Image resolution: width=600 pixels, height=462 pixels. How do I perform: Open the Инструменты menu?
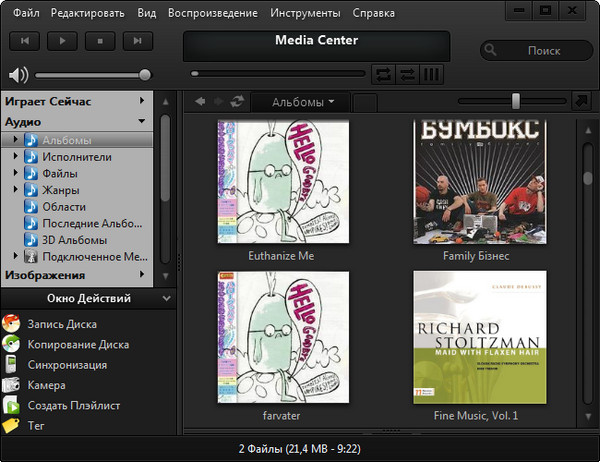(x=305, y=13)
